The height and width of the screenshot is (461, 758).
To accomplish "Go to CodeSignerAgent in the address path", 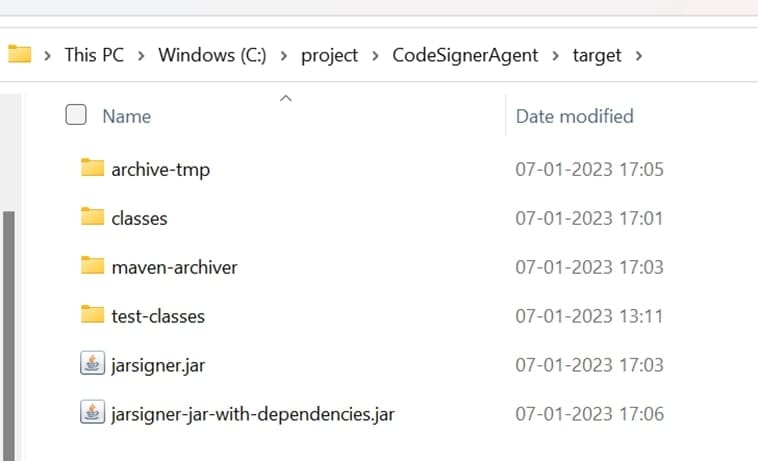I will point(464,55).
